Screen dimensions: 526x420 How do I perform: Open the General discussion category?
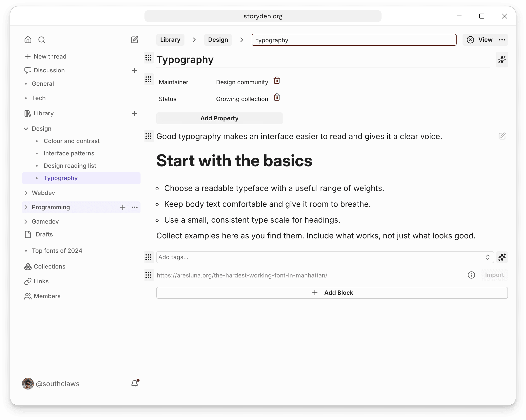(43, 84)
